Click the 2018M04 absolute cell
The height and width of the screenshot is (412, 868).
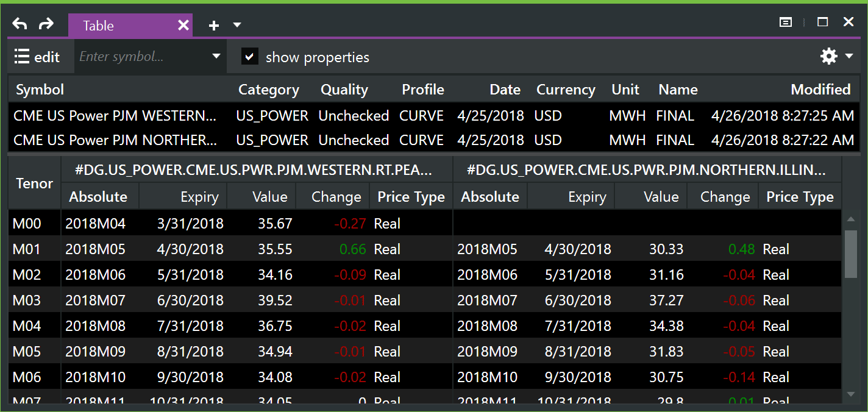point(96,224)
